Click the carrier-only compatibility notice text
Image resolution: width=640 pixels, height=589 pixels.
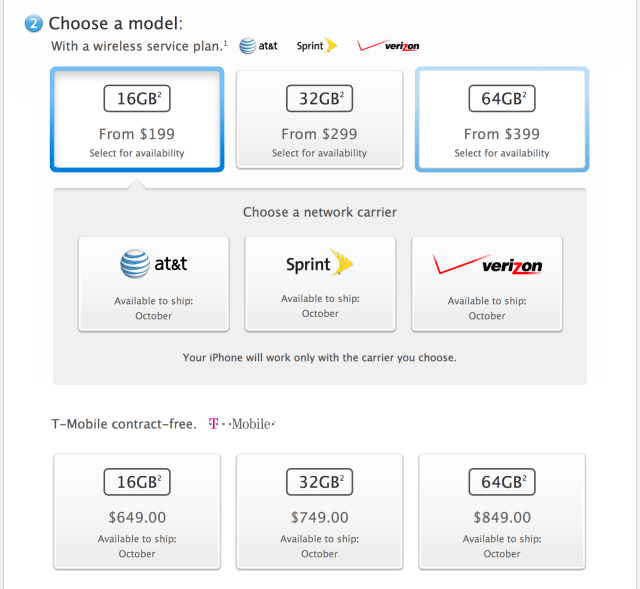[319, 357]
